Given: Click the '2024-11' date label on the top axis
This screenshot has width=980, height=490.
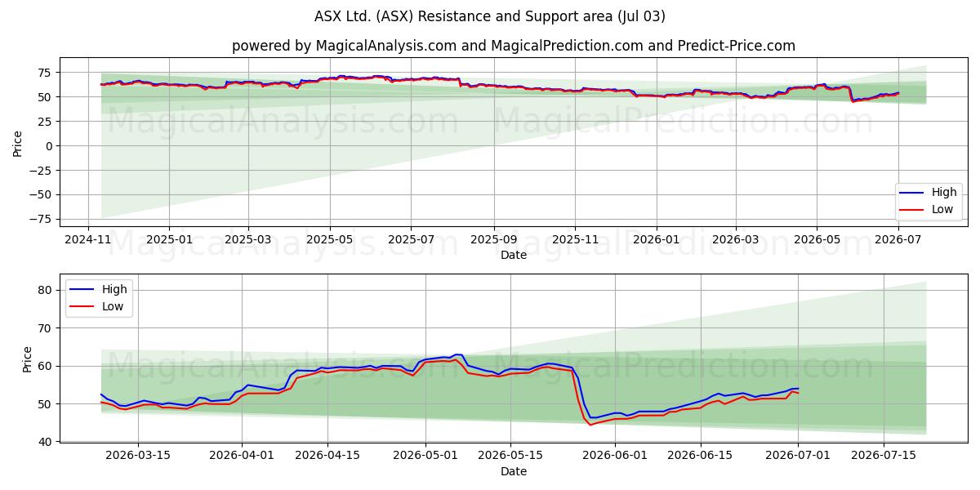Looking at the screenshot, I should pyautogui.click(x=88, y=240).
